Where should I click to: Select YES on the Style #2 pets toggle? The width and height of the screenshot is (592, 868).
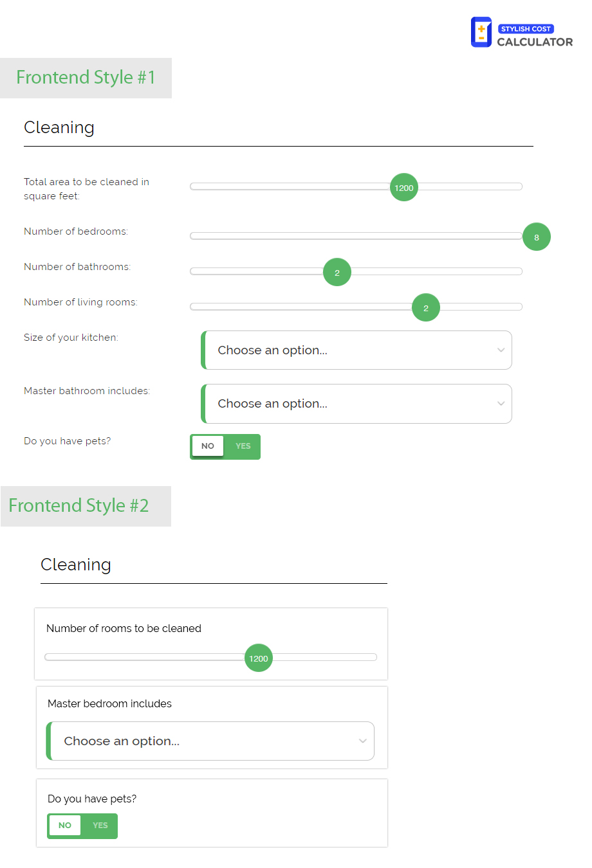pos(100,826)
